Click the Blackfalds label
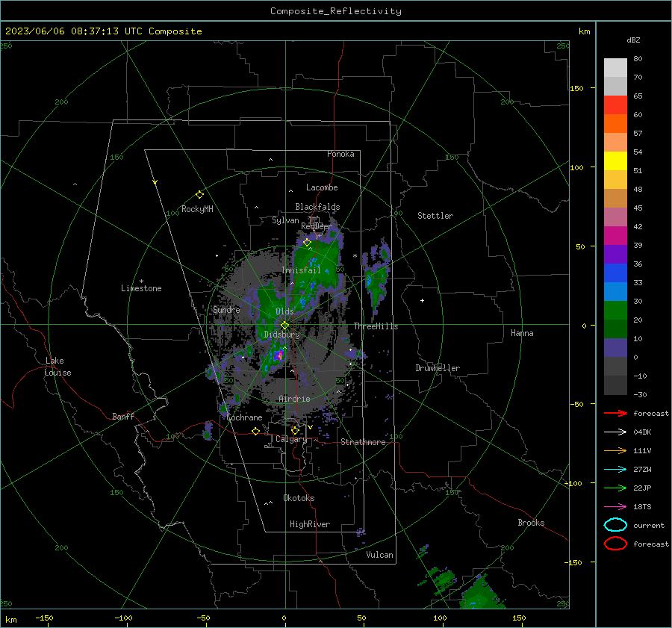The height and width of the screenshot is (628, 672). 317,207
